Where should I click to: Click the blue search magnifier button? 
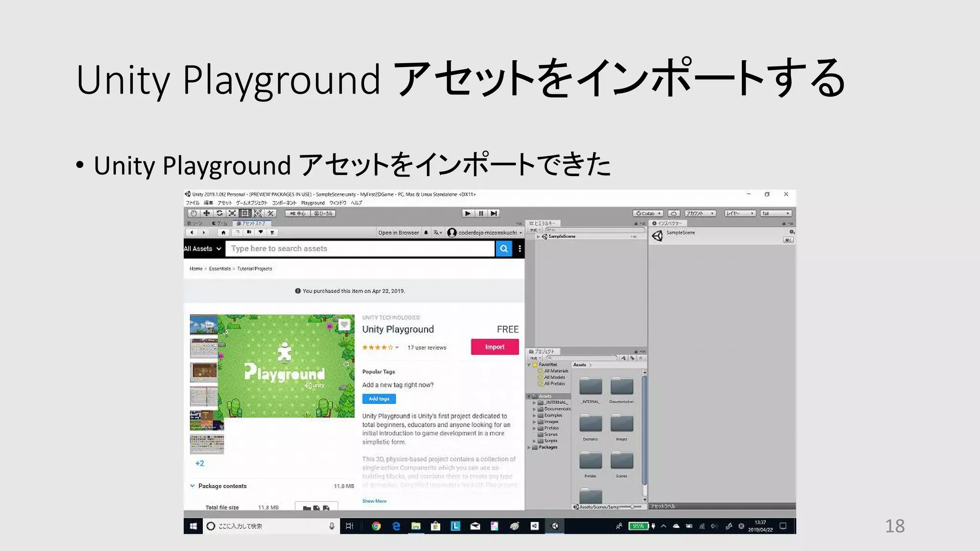pyautogui.click(x=504, y=249)
